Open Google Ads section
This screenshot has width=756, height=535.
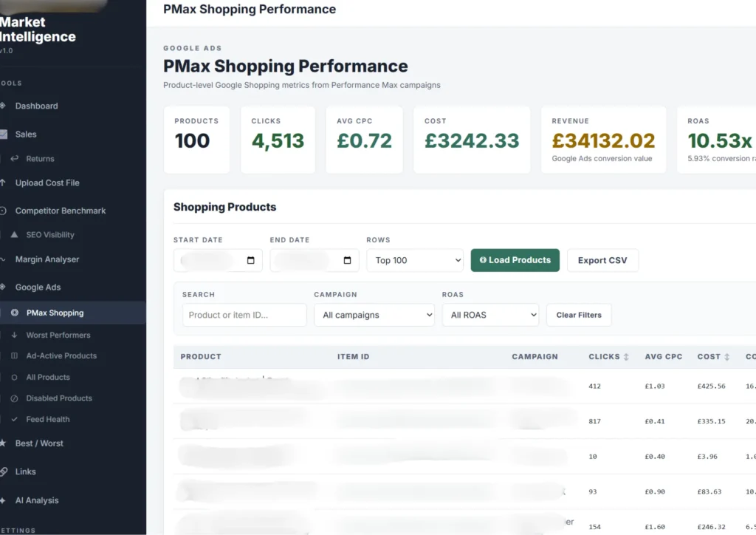point(38,287)
